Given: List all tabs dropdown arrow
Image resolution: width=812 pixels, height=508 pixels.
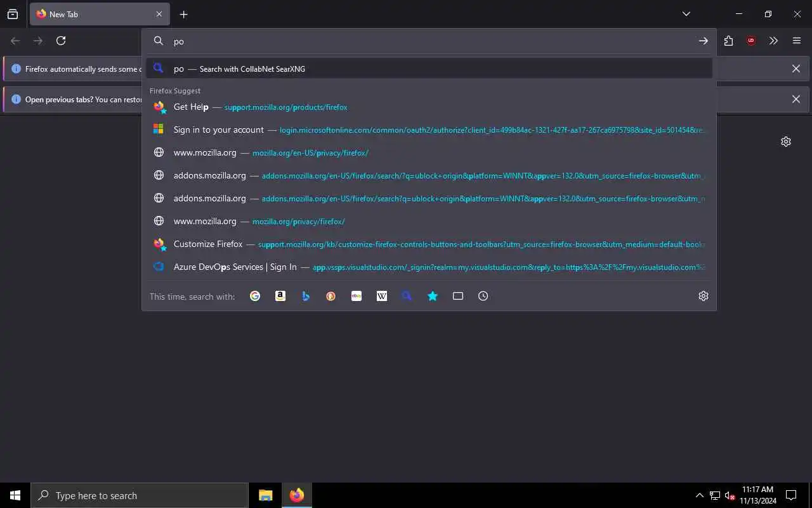Looking at the screenshot, I should click(x=686, y=14).
